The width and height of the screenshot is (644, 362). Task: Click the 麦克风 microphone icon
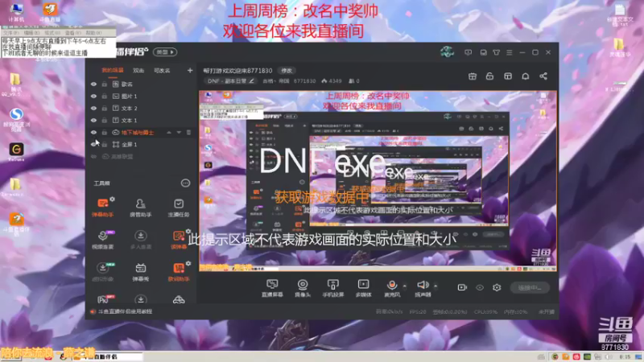(x=392, y=285)
